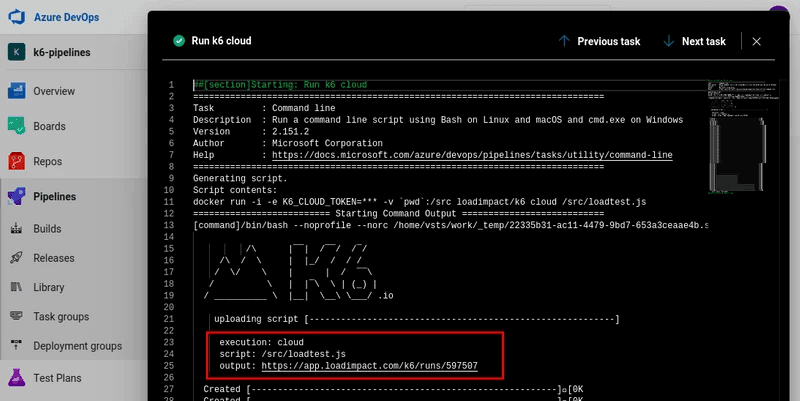
Task: Click log line '##[section]Starting: Run k6 cloud'
Action: (x=280, y=85)
